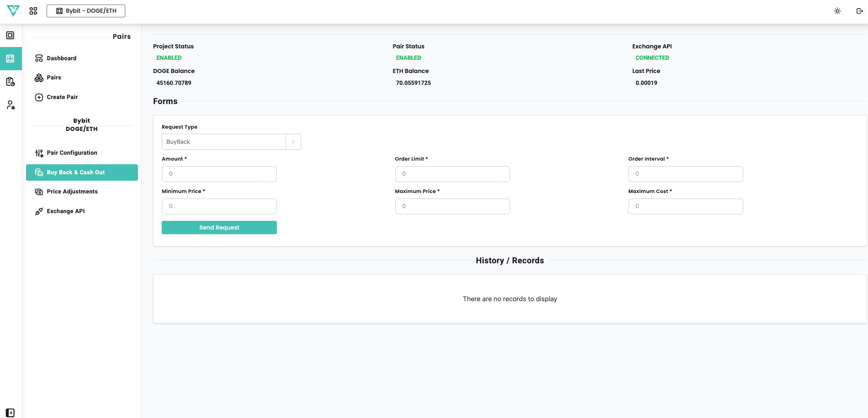The width and height of the screenshot is (868, 418).
Task: Click the Request Type chevron arrow
Action: coord(293,142)
